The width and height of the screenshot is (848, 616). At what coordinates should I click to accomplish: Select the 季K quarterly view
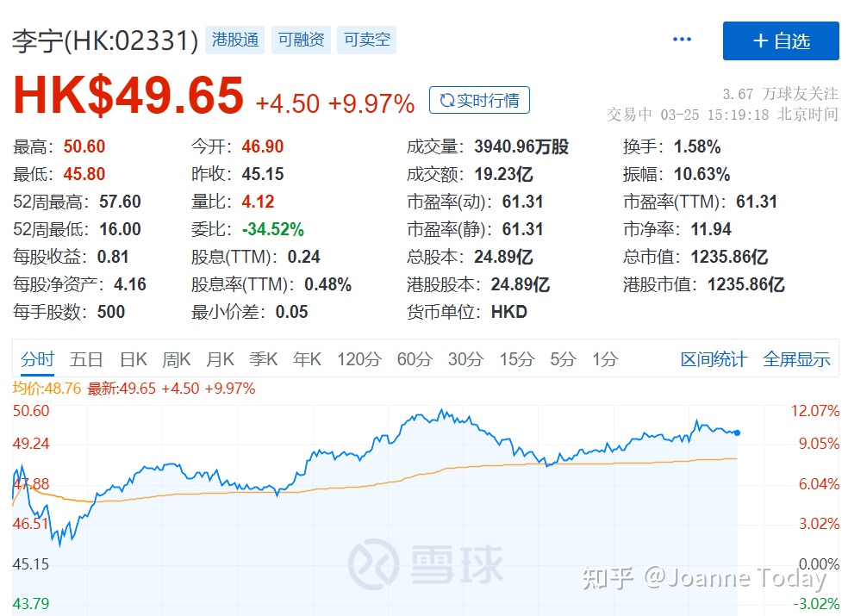pyautogui.click(x=264, y=359)
